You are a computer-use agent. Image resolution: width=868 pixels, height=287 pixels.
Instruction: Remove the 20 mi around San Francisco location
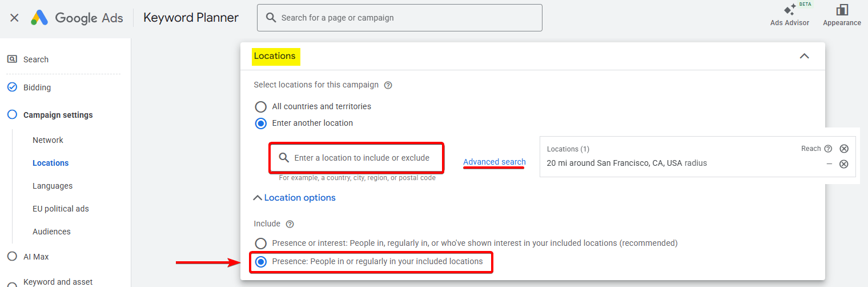click(x=844, y=164)
